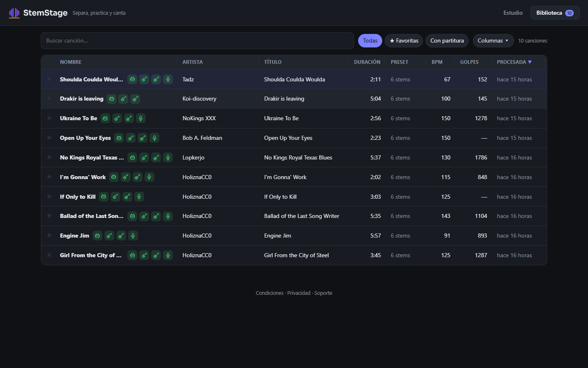Click microphone icon in Girl From the City row
588x368 pixels.
pyautogui.click(x=168, y=255)
